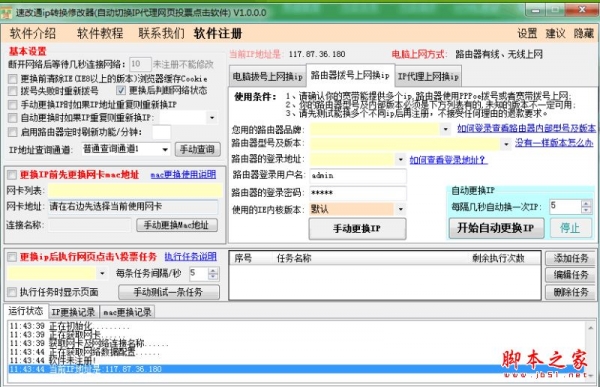Click the 手动查询 button
This screenshot has height=387, width=600.
click(197, 149)
